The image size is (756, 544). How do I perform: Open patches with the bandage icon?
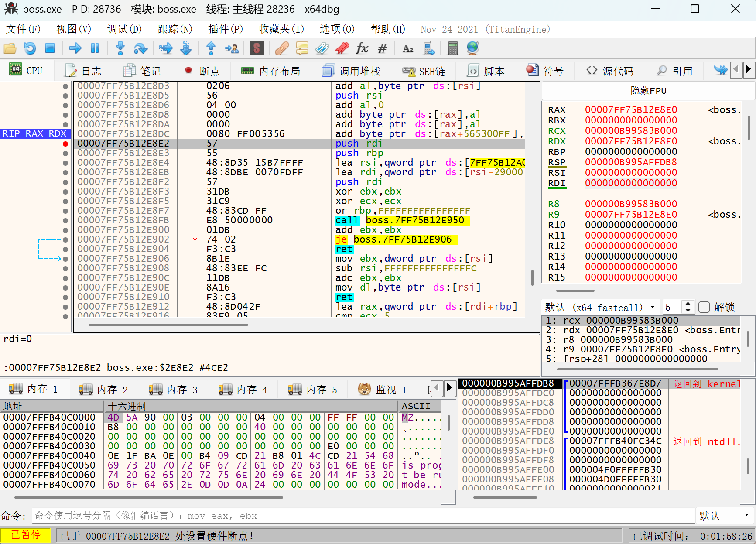coord(282,48)
